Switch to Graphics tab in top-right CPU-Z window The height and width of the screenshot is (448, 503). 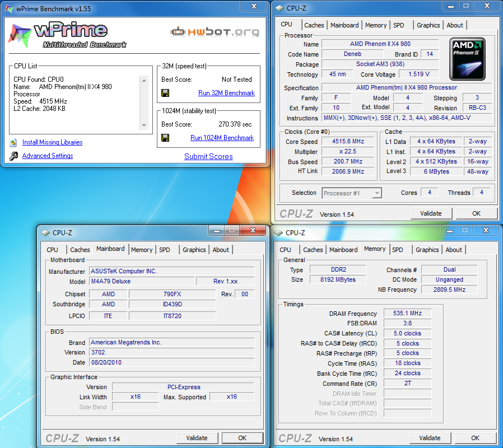pyautogui.click(x=429, y=25)
